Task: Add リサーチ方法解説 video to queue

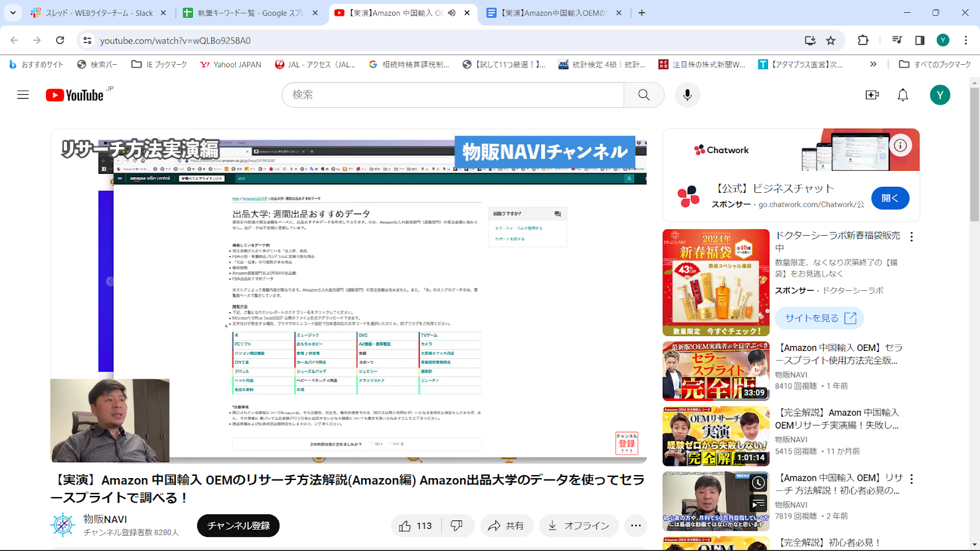Action: tap(758, 504)
